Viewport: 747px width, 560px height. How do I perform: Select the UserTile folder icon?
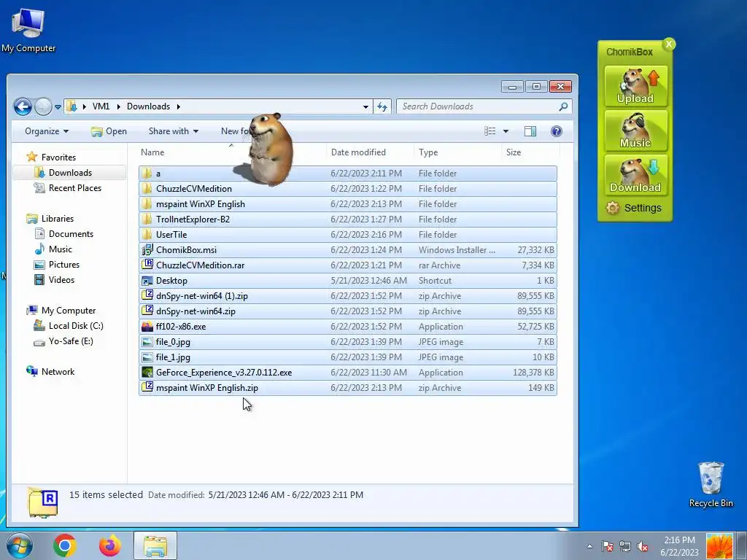147,234
